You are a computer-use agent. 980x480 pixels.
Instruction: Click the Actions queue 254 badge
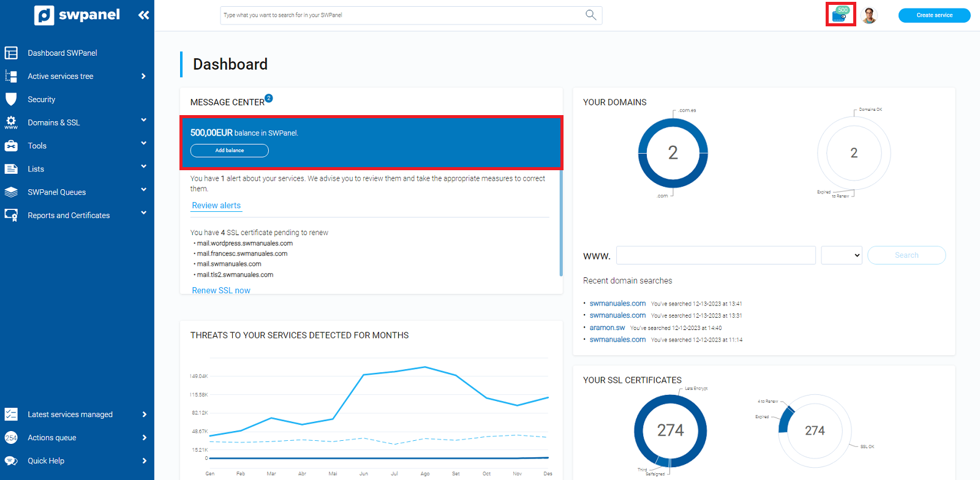(11, 438)
